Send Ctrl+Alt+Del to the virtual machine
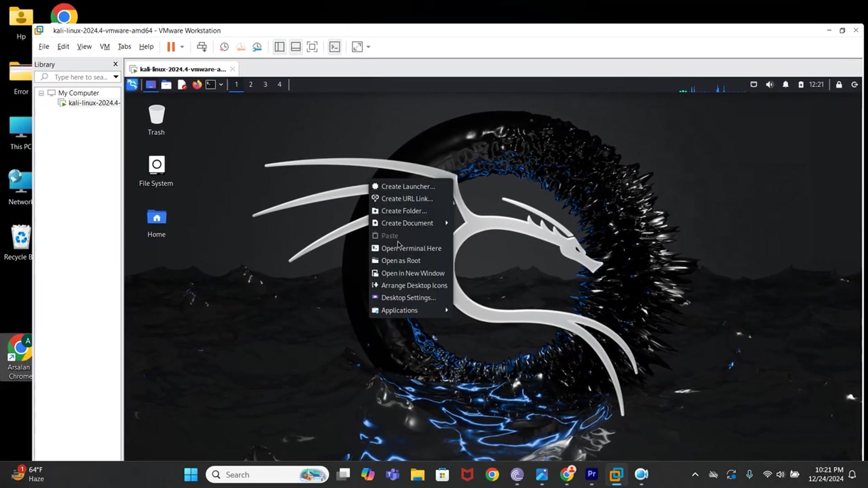868x488 pixels. [202, 47]
